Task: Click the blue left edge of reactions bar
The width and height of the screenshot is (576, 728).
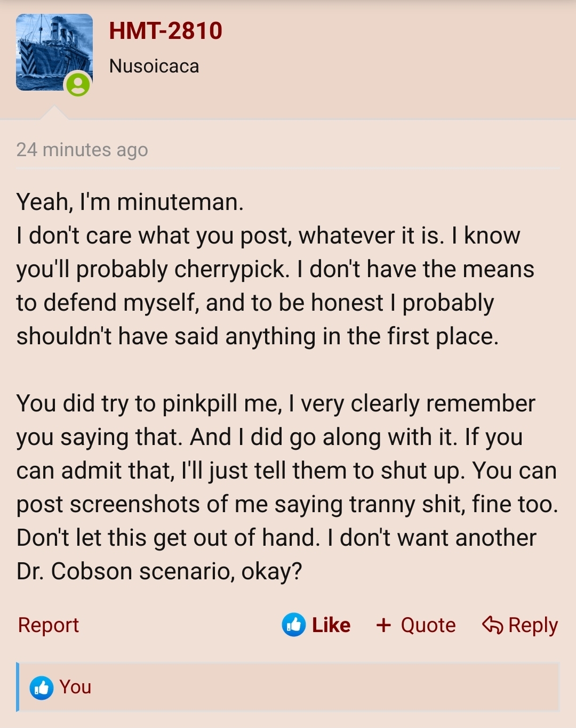Action: pos(18,687)
